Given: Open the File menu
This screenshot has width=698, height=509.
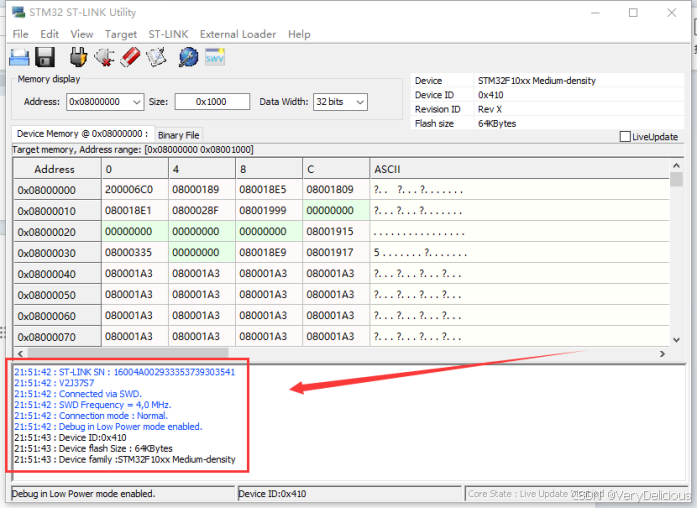Looking at the screenshot, I should coord(20,34).
